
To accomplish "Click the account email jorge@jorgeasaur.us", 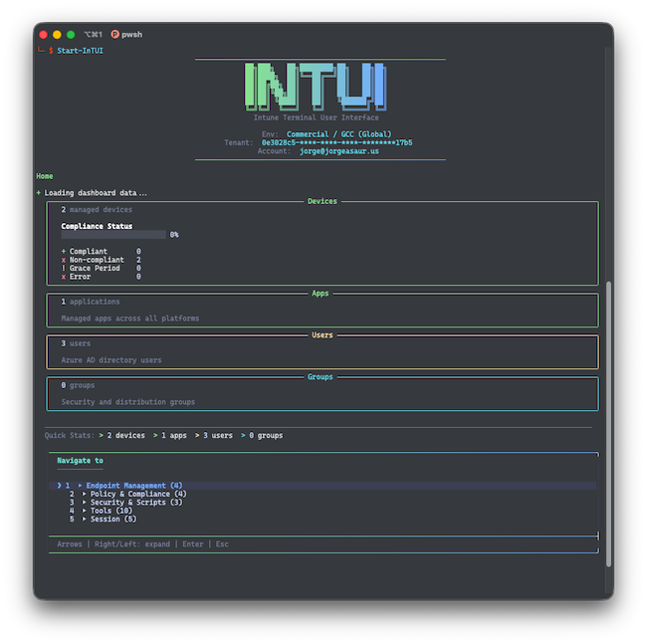I will (339, 151).
